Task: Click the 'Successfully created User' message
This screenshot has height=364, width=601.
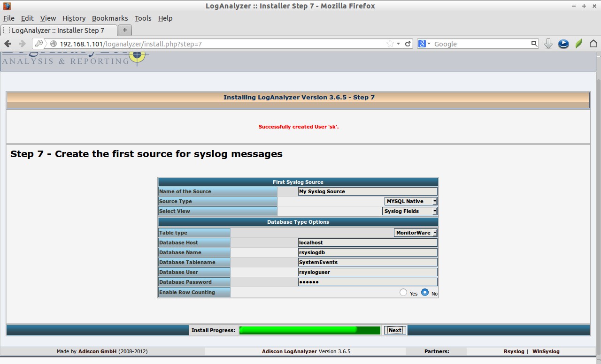Action: click(299, 127)
